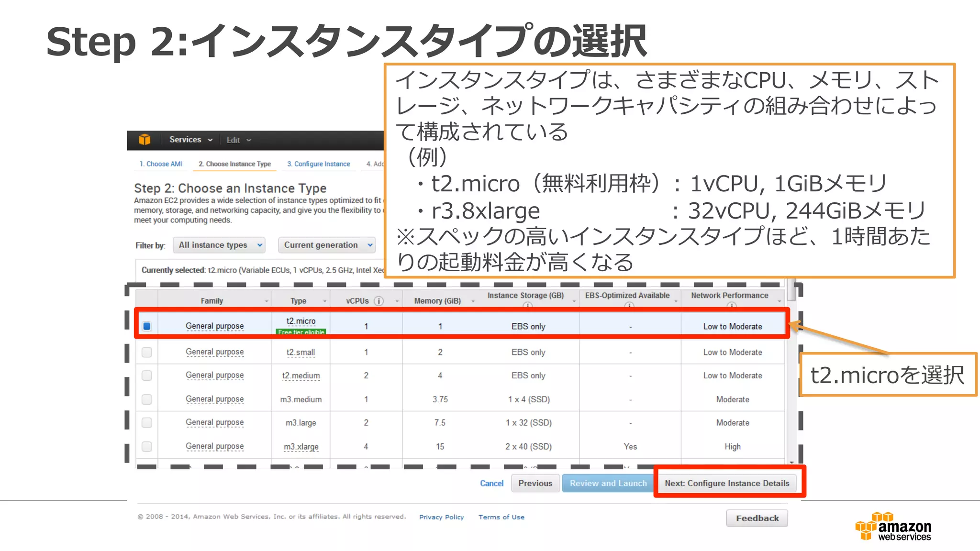
Task: Click the High network performance cell
Action: click(733, 447)
